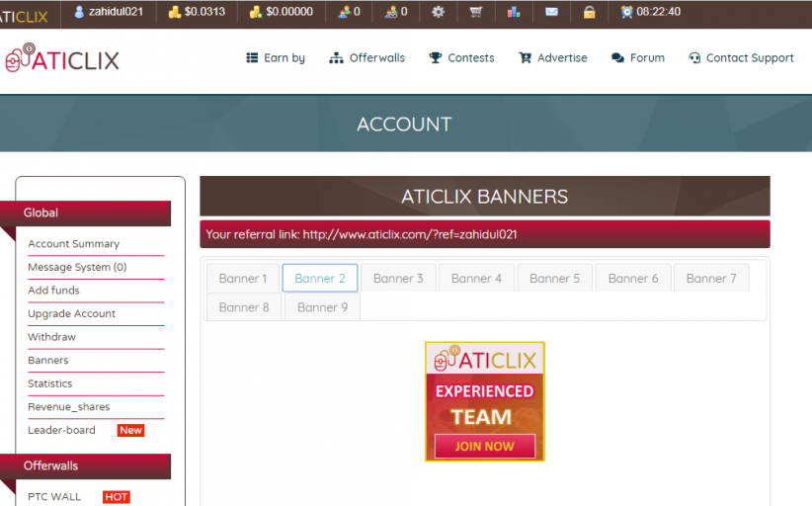Click Contact Support link
Screen dimensions: 812x506
point(741,58)
